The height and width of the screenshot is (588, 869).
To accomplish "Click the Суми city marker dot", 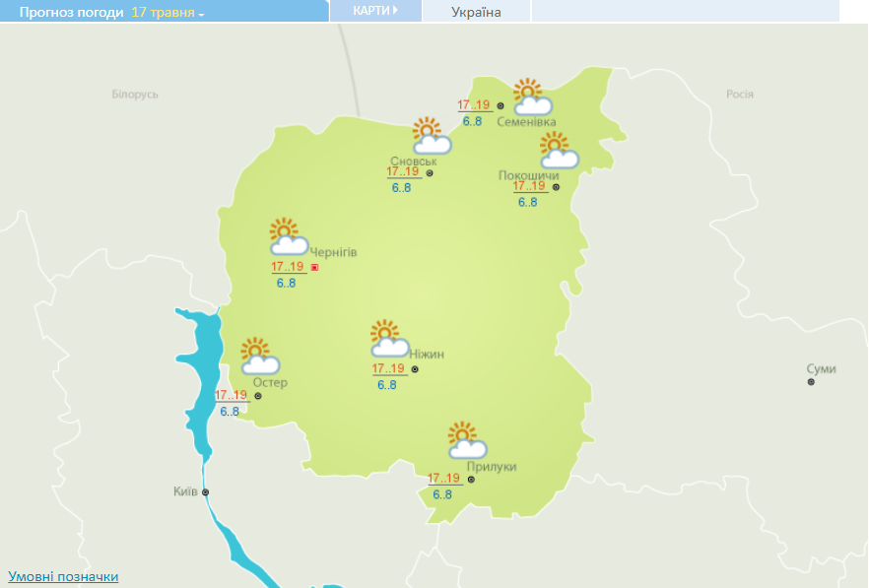I will 811,382.
